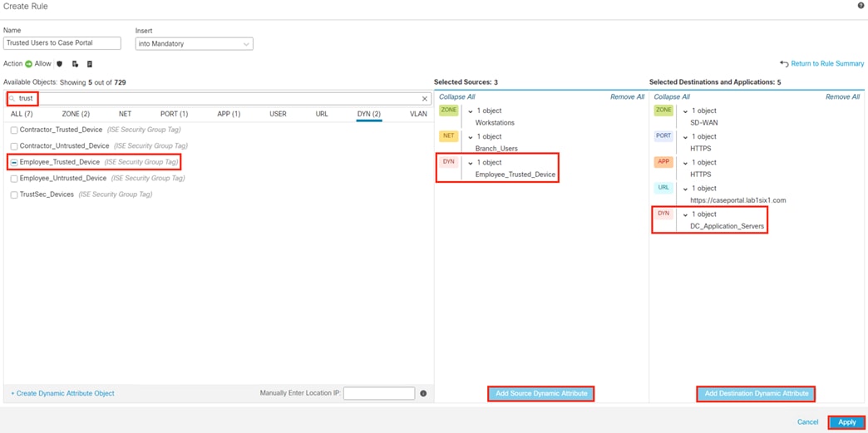Collapse the destination APP HTTPS group
868x433 pixels.
point(685,163)
